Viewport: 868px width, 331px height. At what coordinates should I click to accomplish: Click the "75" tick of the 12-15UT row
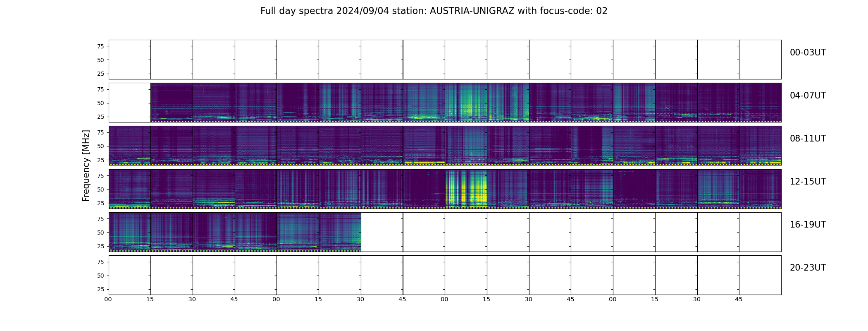[x=100, y=175]
